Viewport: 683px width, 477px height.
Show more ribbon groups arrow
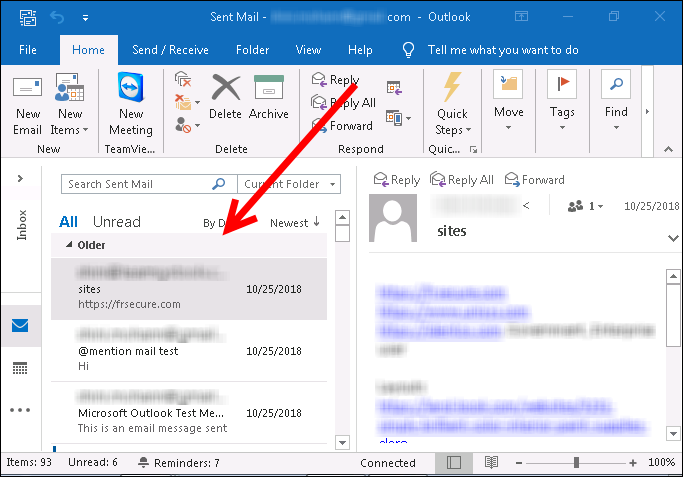click(x=647, y=112)
